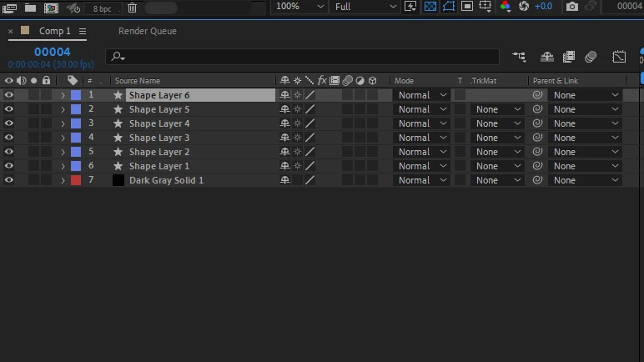Open Shape Layer 5 TrkMat dropdown
Screen dimensions: 644x362
[x=497, y=109]
